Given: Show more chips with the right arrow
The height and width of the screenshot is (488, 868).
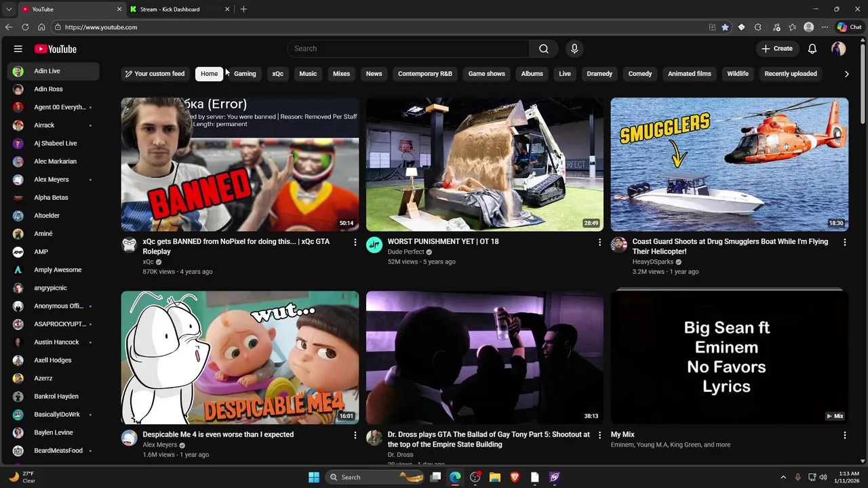Looking at the screenshot, I should 846,74.
